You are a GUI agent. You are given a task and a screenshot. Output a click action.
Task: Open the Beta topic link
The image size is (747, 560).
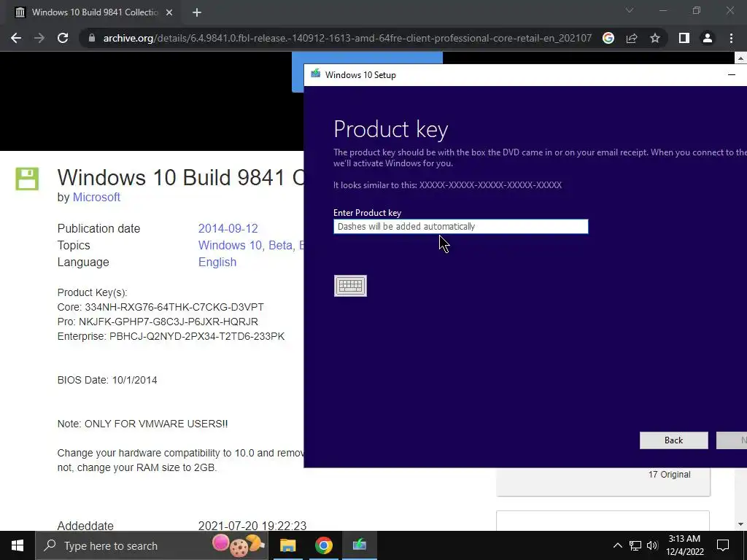281,245
